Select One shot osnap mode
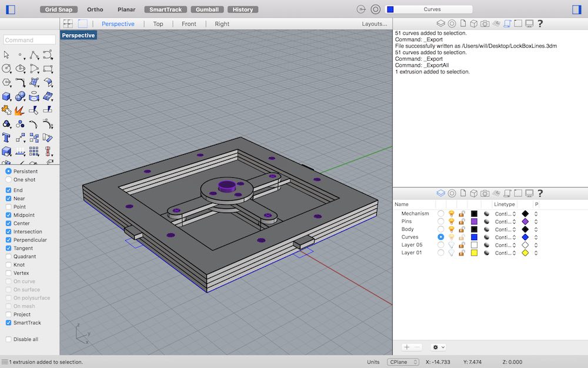The height and width of the screenshot is (368, 588). [8, 180]
